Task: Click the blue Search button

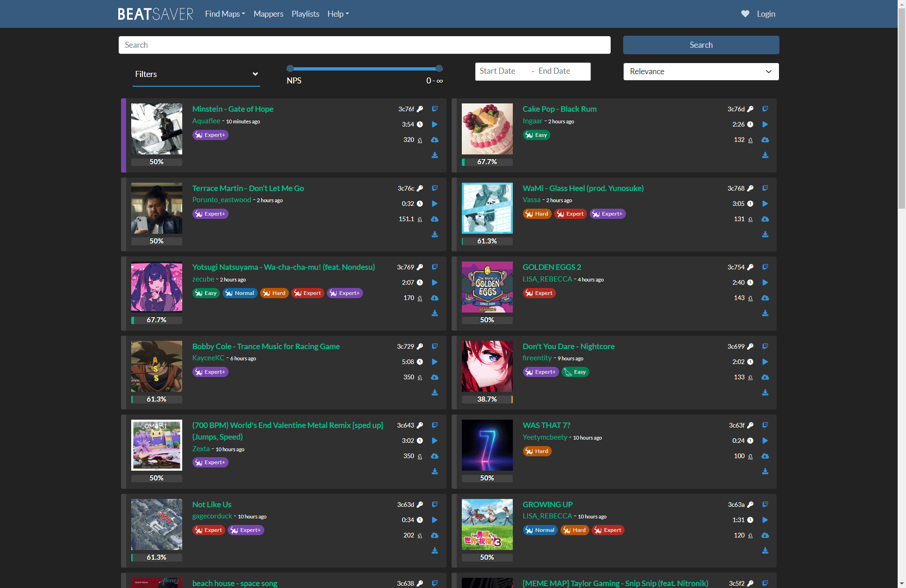Action: [701, 45]
